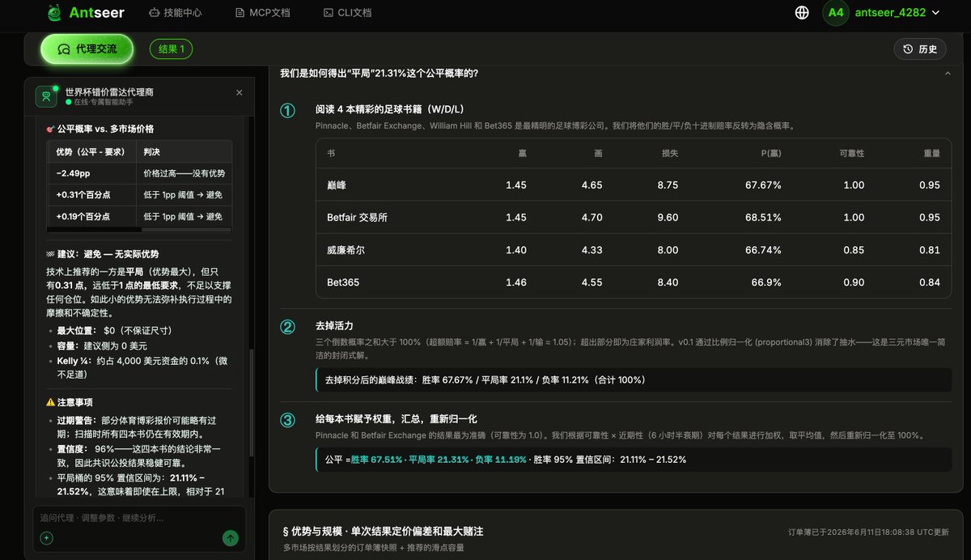Select the 代理交流 tab
Image resolution: width=971 pixels, height=560 pixels.
point(87,49)
